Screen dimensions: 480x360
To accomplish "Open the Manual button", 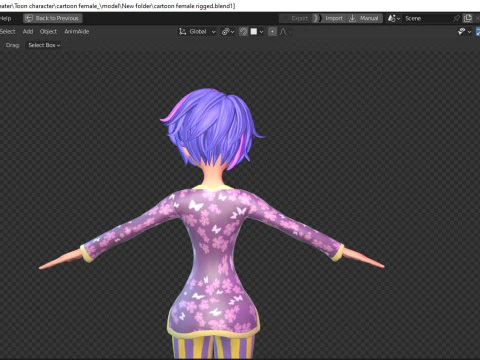I will (x=364, y=18).
